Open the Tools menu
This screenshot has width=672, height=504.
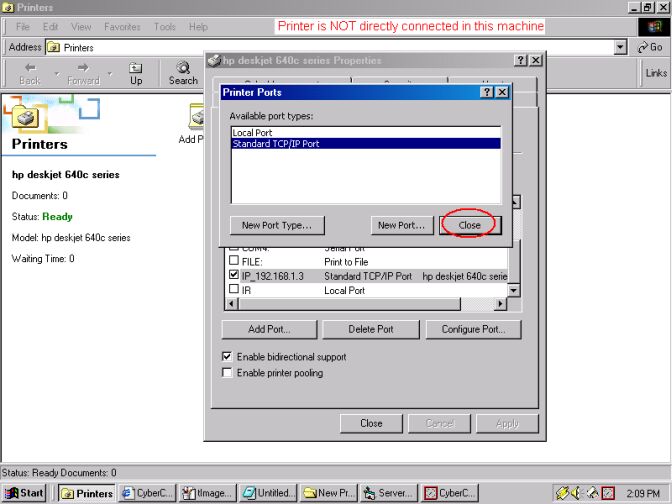pos(165,27)
